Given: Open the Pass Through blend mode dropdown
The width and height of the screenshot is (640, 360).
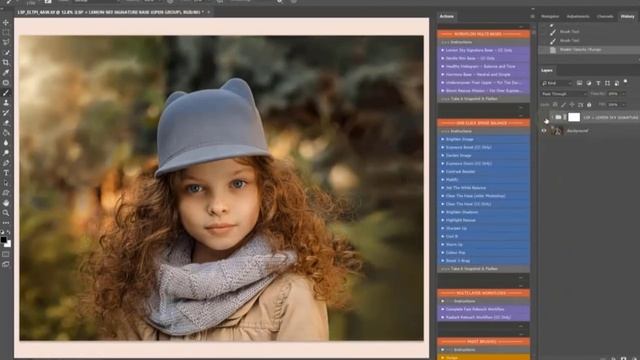Looking at the screenshot, I should coord(564,94).
